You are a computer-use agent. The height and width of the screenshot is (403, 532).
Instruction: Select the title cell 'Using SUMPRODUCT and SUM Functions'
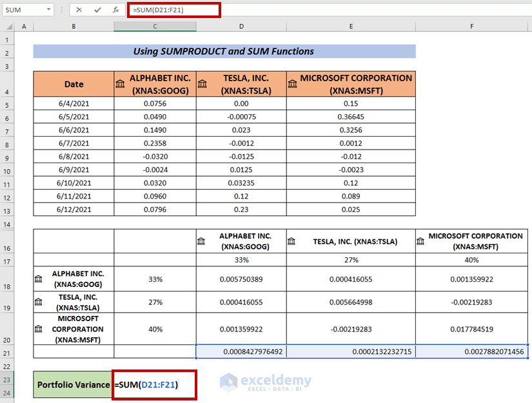[x=224, y=51]
